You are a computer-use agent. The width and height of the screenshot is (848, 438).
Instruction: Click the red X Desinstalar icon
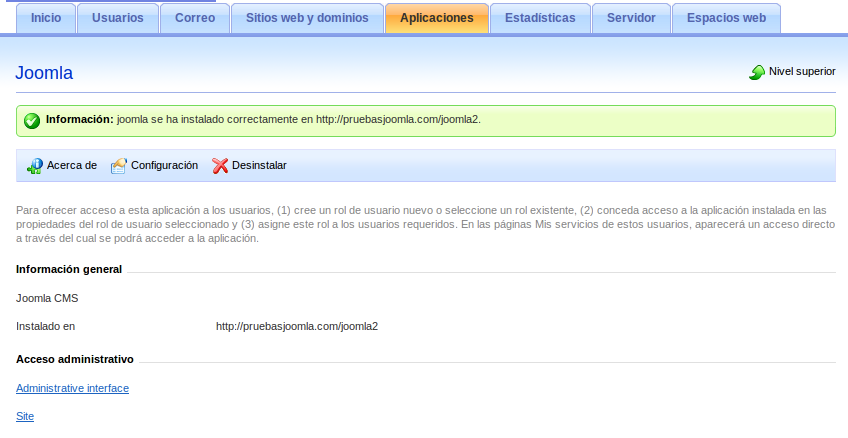pyautogui.click(x=220, y=165)
